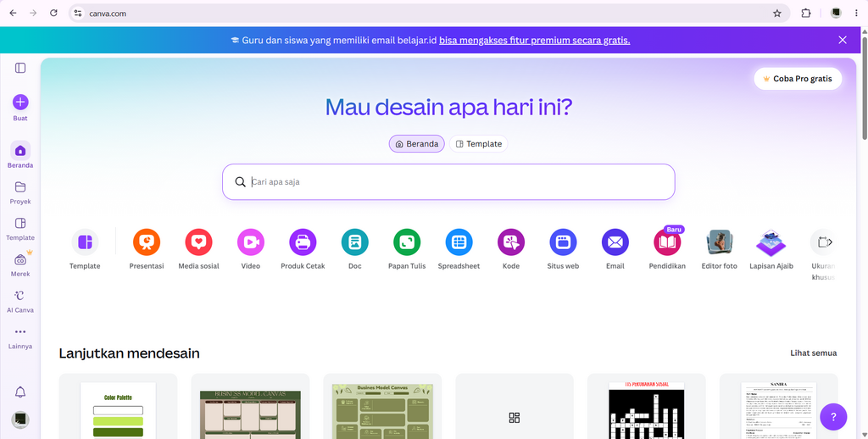Select the Papan Tulis whiteboard type
The height and width of the screenshot is (439, 868).
(407, 242)
